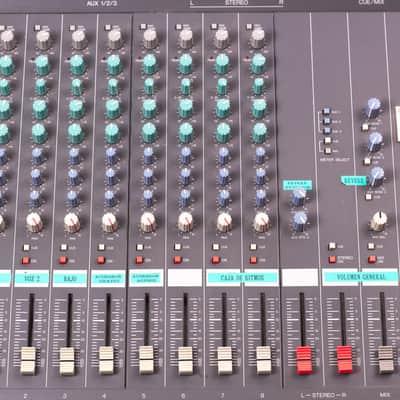Adjust the BAJO channel 3 fader
Viewport: 400px width, 400px height.
coord(67,361)
